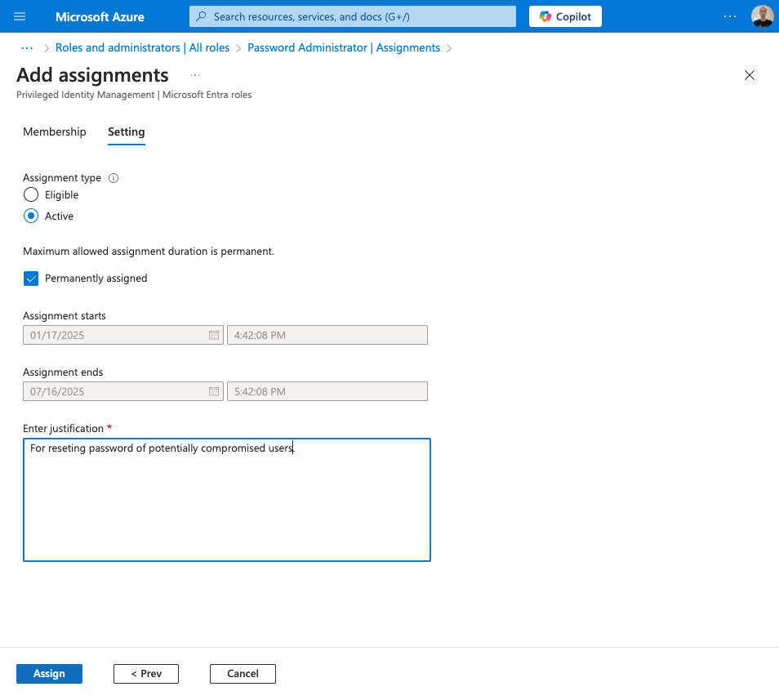Open the hamburger portal menu
The width and height of the screenshot is (779, 700).
tap(20, 16)
